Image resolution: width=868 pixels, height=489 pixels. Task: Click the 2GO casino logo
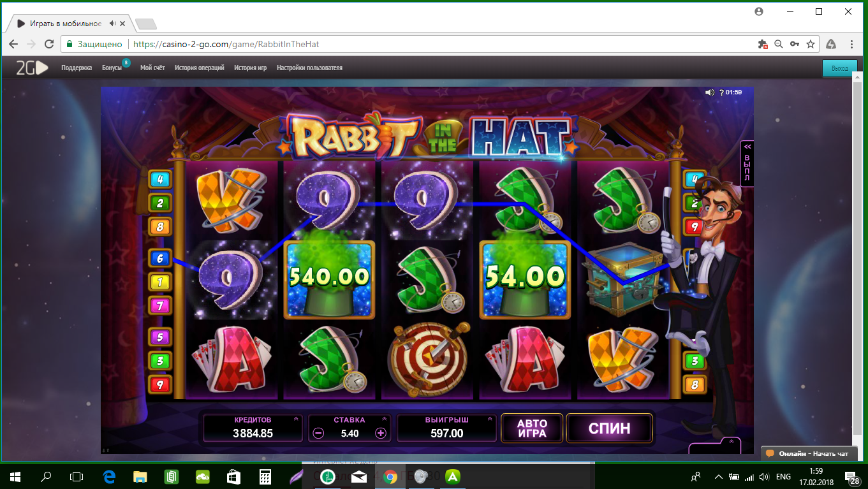tap(32, 68)
